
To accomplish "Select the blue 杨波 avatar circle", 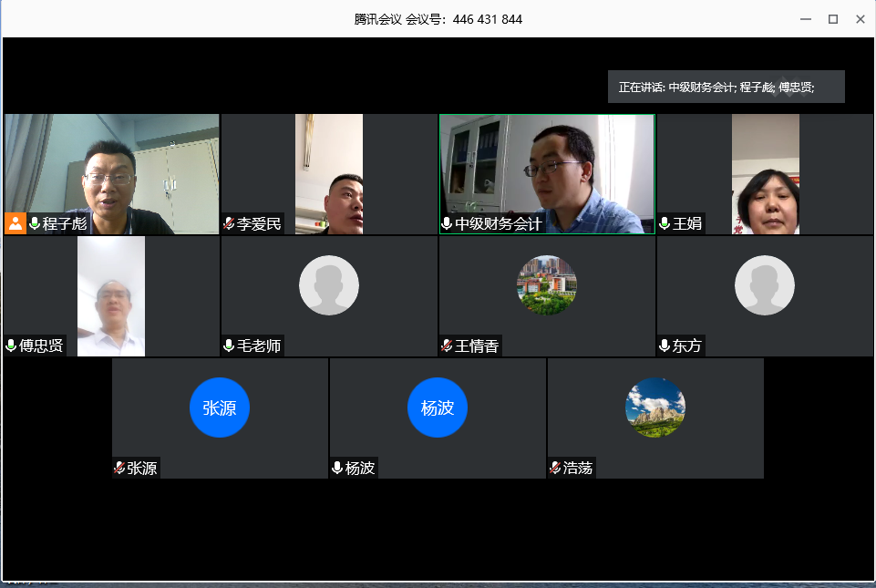I will (438, 407).
